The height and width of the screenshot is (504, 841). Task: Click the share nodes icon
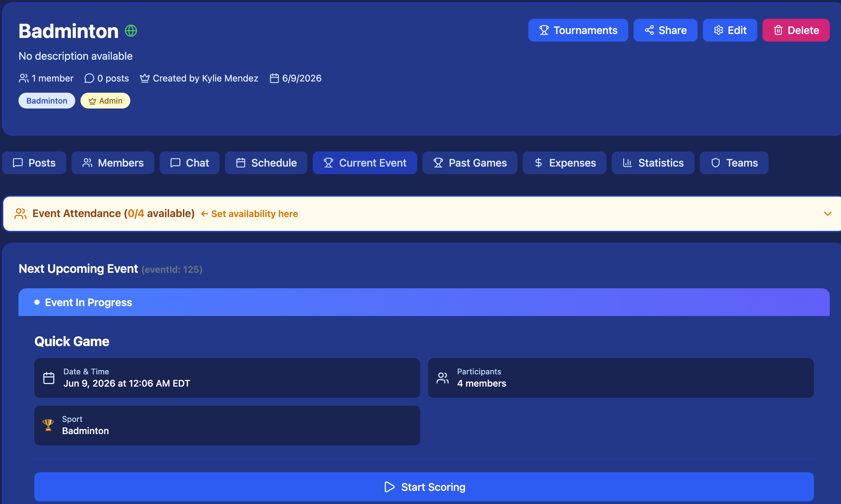click(x=649, y=30)
